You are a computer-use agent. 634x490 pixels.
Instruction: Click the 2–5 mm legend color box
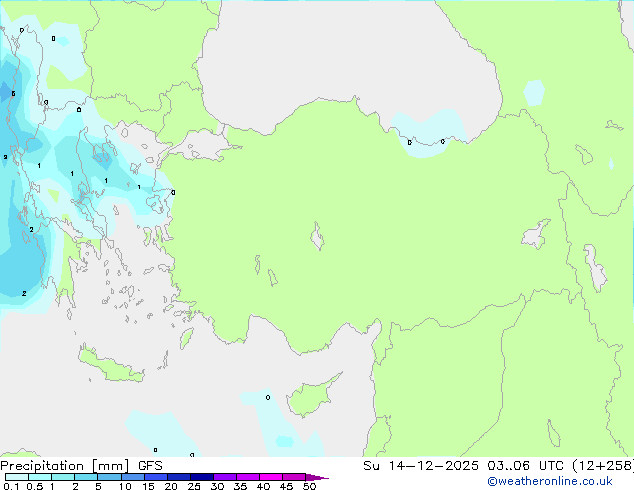tap(86, 477)
